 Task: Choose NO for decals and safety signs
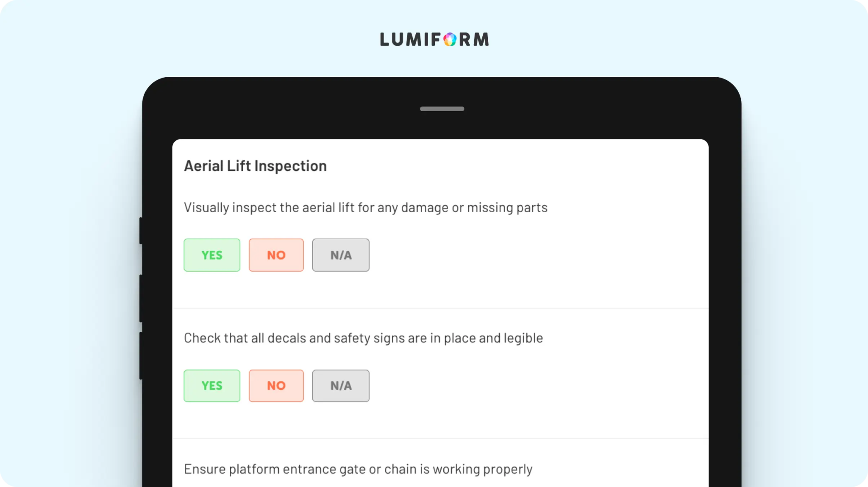click(x=276, y=386)
